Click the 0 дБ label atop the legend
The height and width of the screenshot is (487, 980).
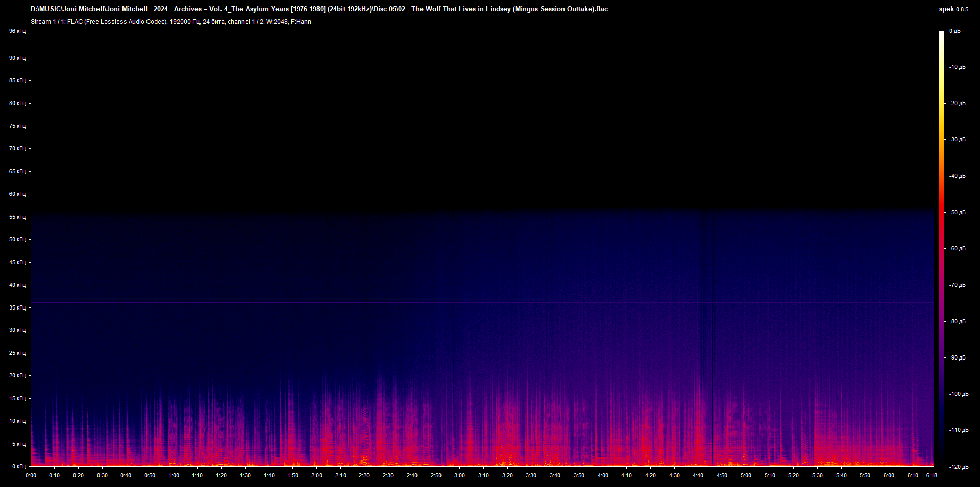pos(956,30)
